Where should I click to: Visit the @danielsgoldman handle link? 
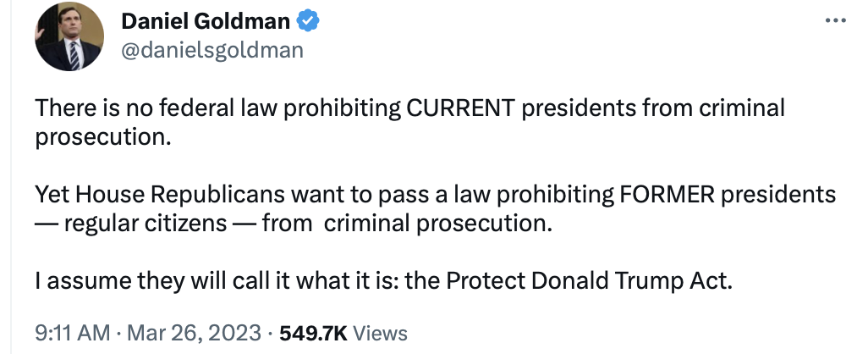tap(212, 51)
